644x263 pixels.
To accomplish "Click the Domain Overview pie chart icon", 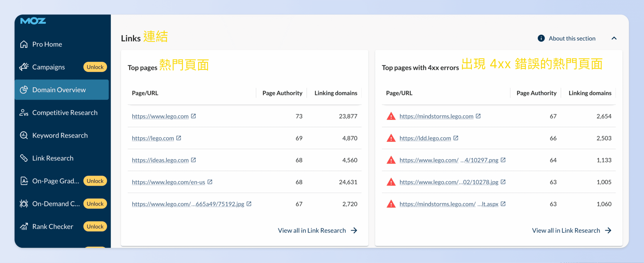I will [24, 90].
